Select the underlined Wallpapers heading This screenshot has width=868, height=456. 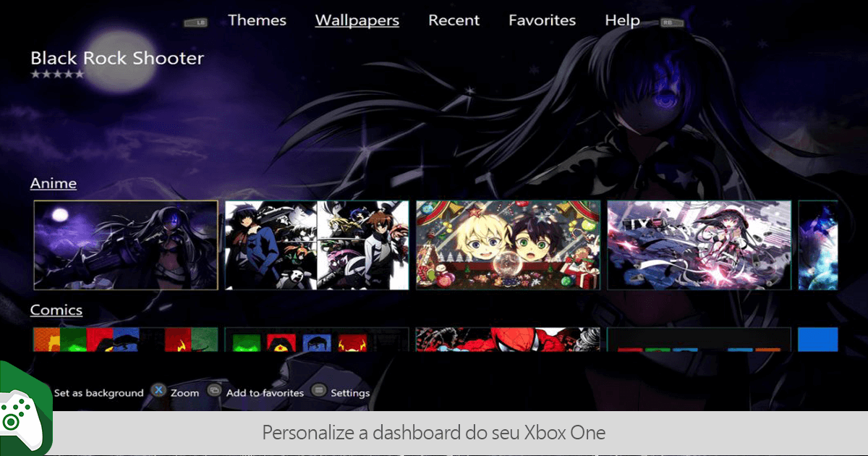coord(357,20)
